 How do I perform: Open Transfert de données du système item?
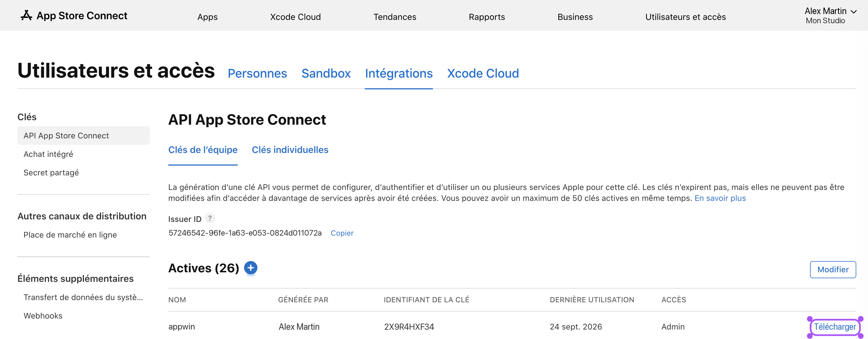coord(83,297)
